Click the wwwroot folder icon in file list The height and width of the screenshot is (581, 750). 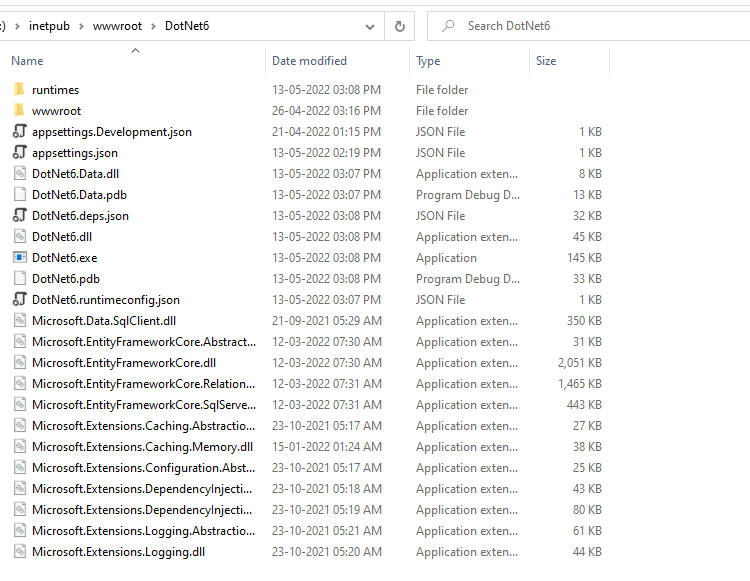[19, 110]
